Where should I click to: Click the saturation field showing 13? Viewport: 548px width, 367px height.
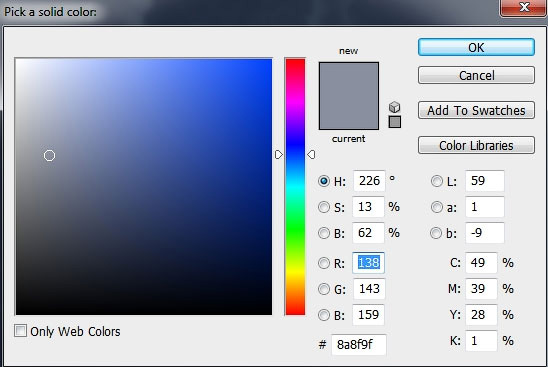(368, 207)
